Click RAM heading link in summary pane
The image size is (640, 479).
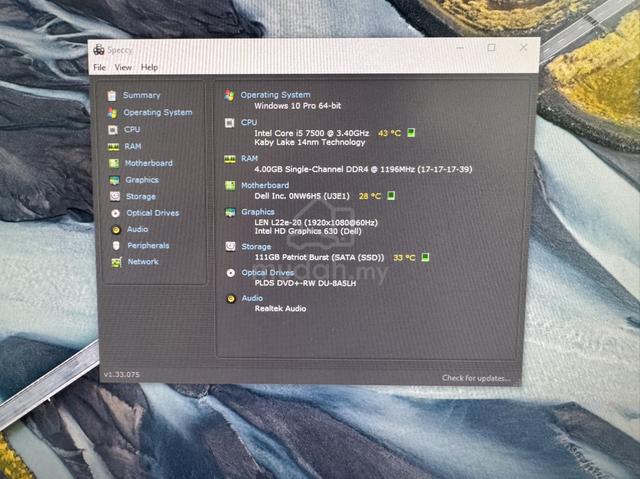tap(249, 158)
